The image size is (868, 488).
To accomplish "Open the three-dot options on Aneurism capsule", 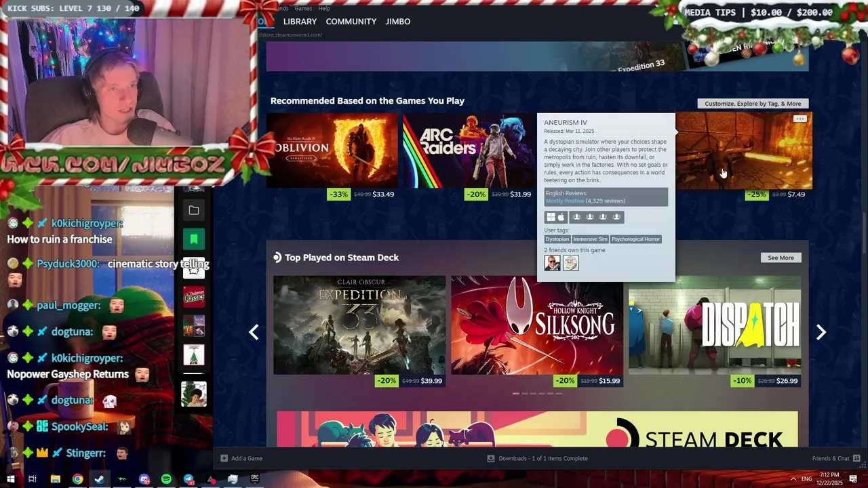I will pos(800,119).
